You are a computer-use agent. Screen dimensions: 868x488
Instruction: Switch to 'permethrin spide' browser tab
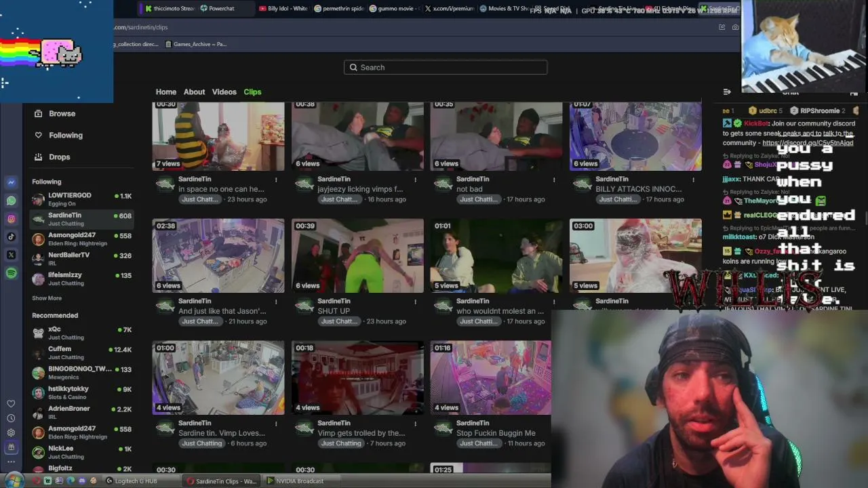point(339,9)
